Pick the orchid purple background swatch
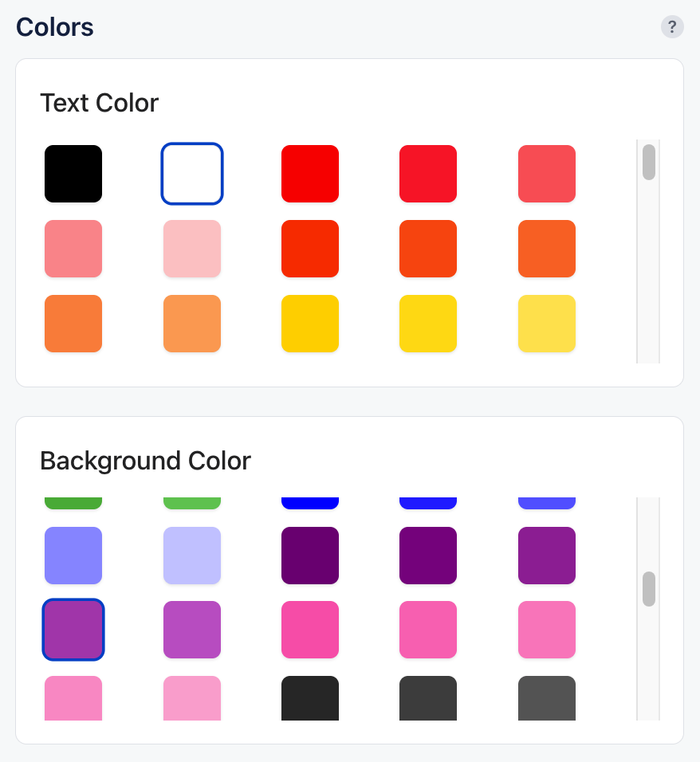Screen dimensions: 700x762 192,630
